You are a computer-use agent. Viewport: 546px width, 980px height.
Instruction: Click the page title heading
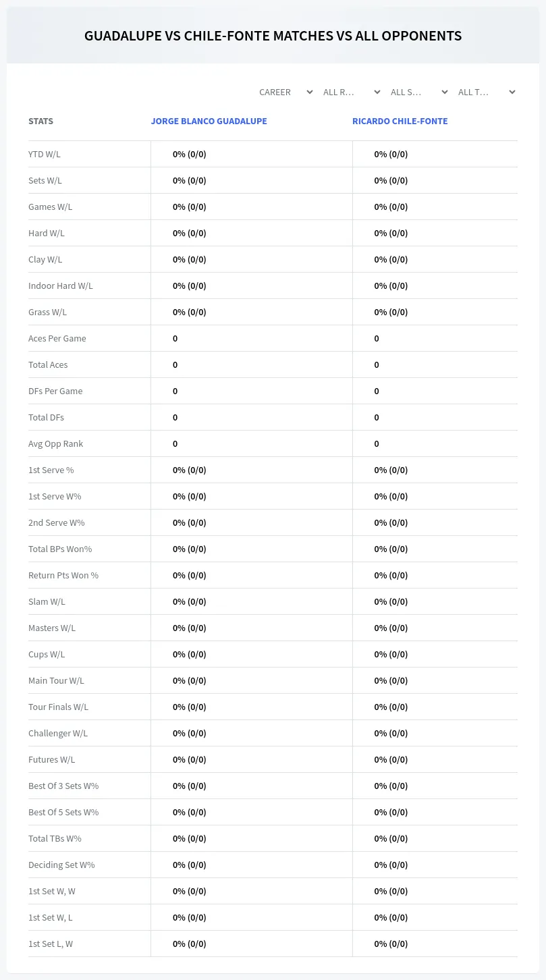[273, 36]
